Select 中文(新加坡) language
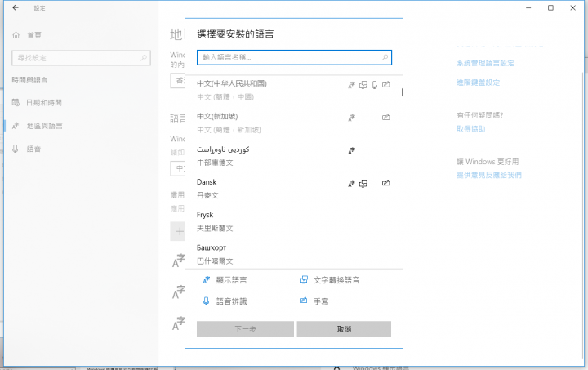The image size is (588, 370). pyautogui.click(x=294, y=123)
